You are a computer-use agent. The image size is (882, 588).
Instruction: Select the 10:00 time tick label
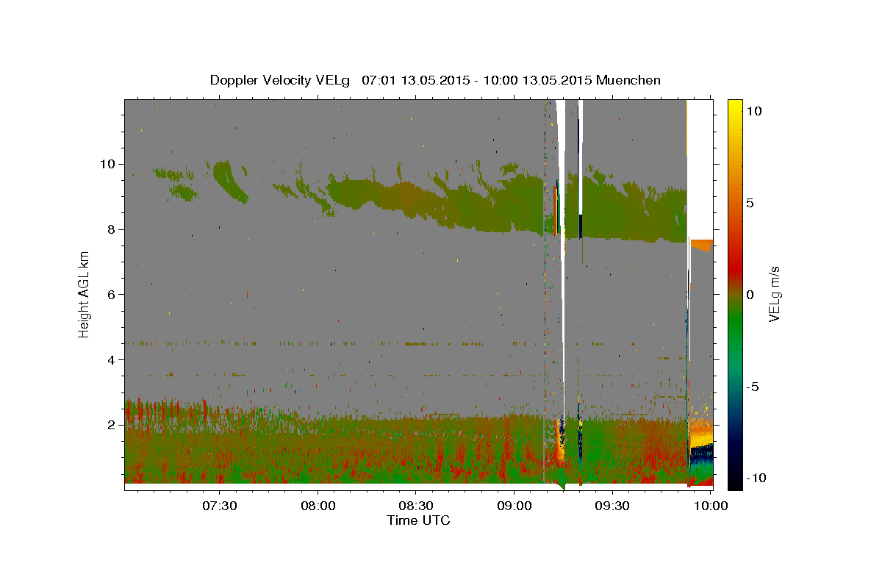pos(711,506)
